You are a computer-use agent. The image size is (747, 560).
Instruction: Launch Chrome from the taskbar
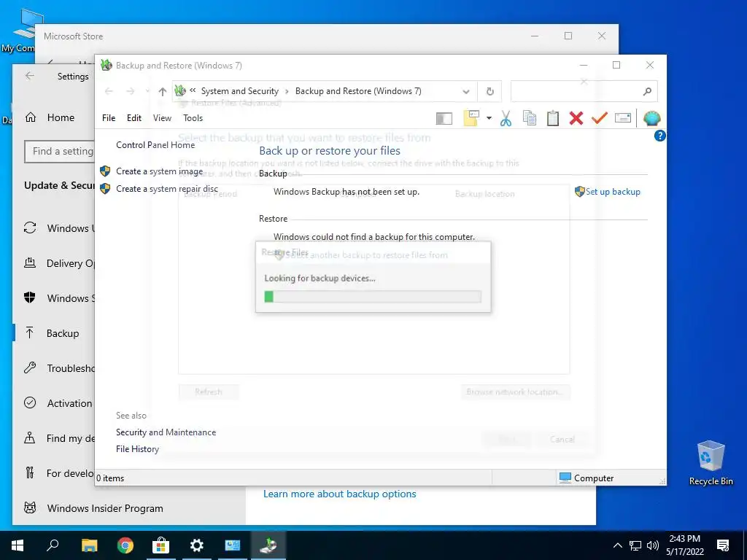point(125,545)
